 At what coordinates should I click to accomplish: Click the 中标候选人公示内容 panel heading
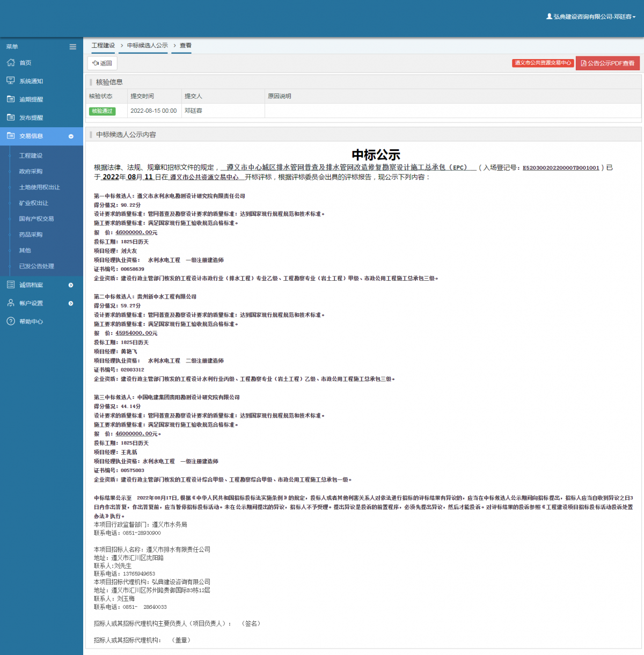126,135
